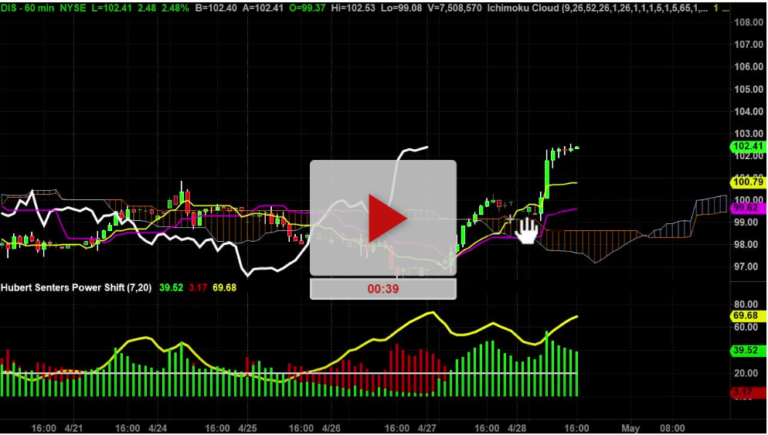Image resolution: width=768 pixels, height=435 pixels.
Task: Click the magenta price tag near 100.00
Action: click(748, 208)
